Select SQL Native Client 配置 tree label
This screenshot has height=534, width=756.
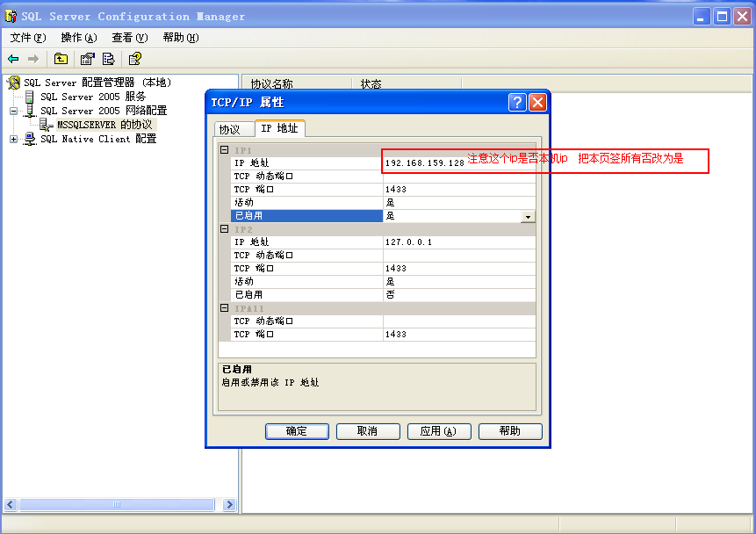pyautogui.click(x=98, y=140)
